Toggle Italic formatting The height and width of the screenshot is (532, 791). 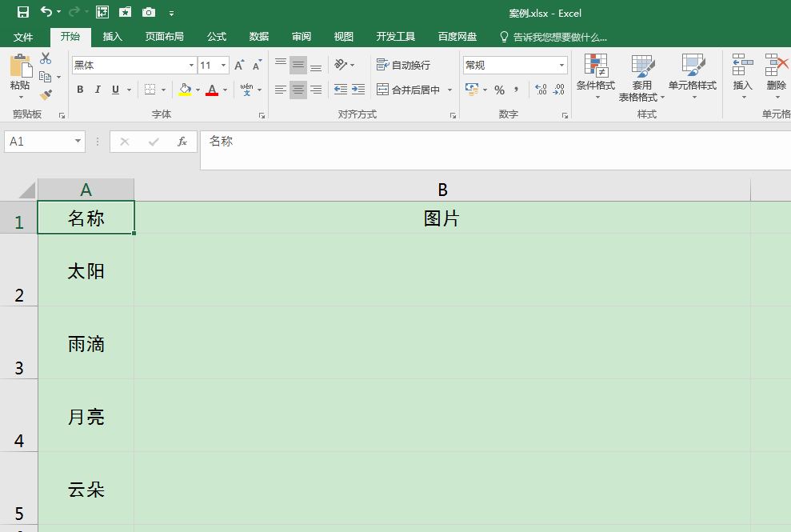(x=98, y=90)
